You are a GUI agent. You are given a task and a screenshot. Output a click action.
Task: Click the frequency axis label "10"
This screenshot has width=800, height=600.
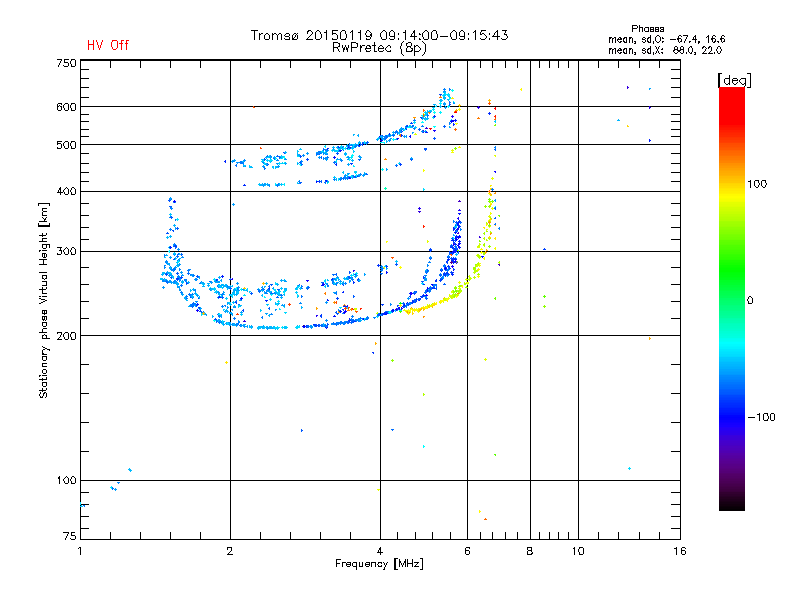tap(578, 551)
